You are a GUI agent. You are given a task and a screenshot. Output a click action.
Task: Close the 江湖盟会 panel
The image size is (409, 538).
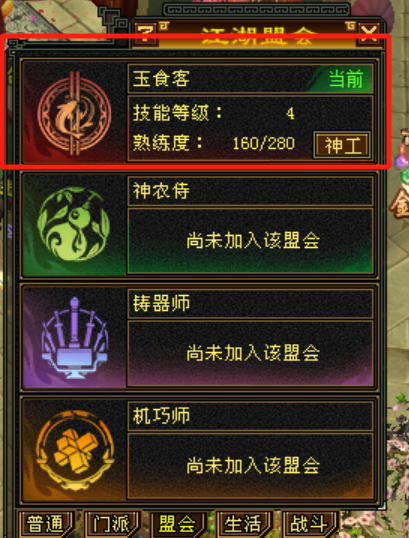[x=369, y=34]
